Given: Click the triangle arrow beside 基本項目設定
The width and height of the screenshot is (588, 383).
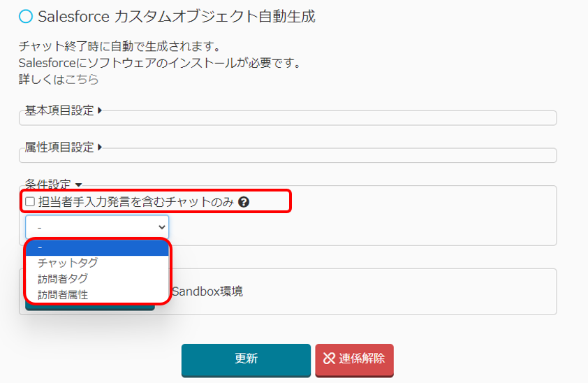Looking at the screenshot, I should tap(100, 110).
